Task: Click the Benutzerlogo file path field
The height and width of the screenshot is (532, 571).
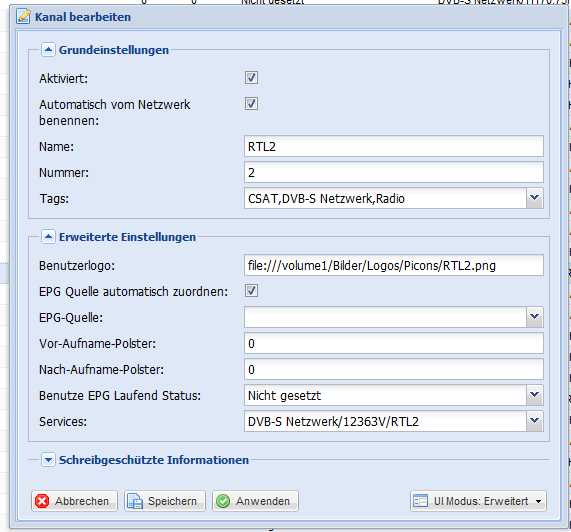Action: pos(394,265)
